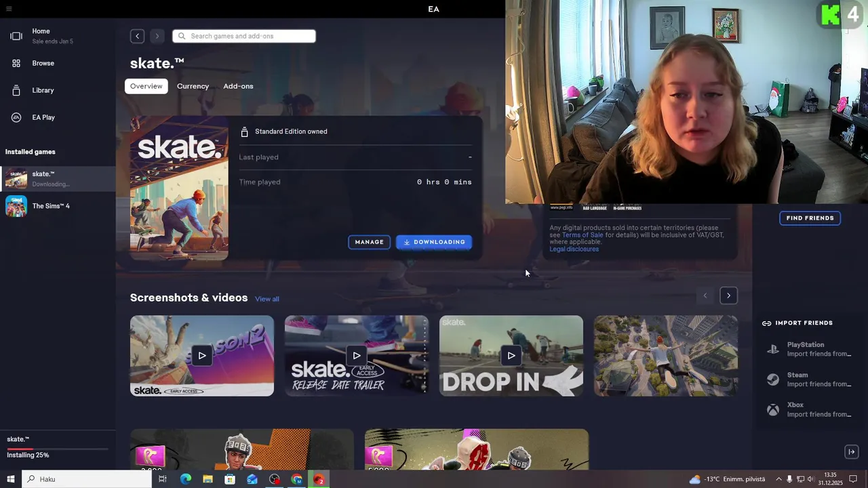Expand hidden system tray icons
This screenshot has height=488, width=868.
pyautogui.click(x=778, y=479)
